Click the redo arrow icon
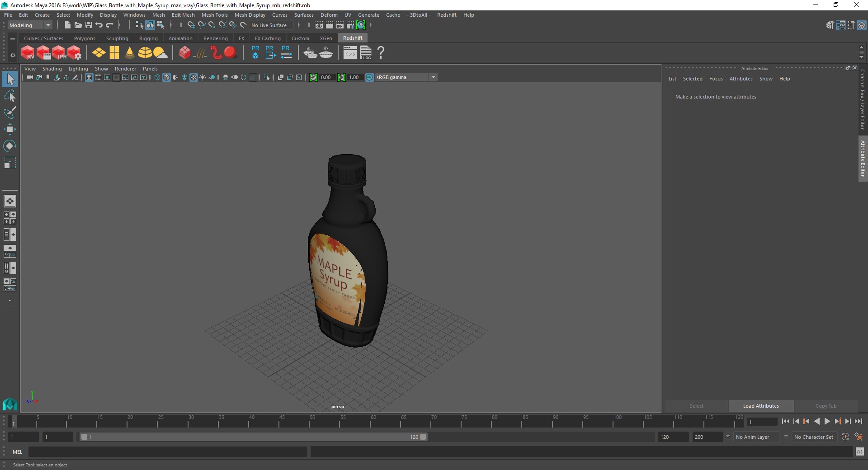Viewport: 868px width, 470px height. [x=109, y=25]
